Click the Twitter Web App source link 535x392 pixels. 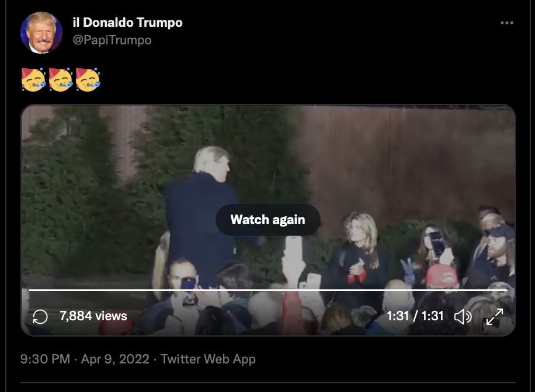click(208, 359)
